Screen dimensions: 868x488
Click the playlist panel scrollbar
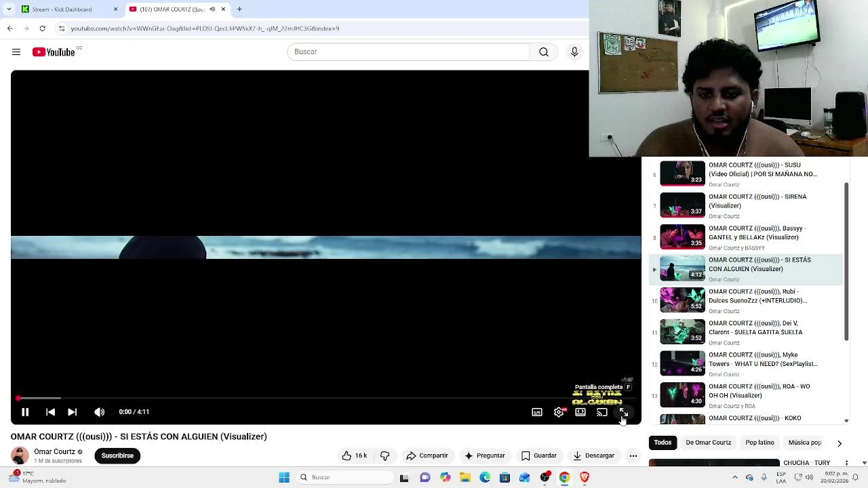pyautogui.click(x=846, y=261)
